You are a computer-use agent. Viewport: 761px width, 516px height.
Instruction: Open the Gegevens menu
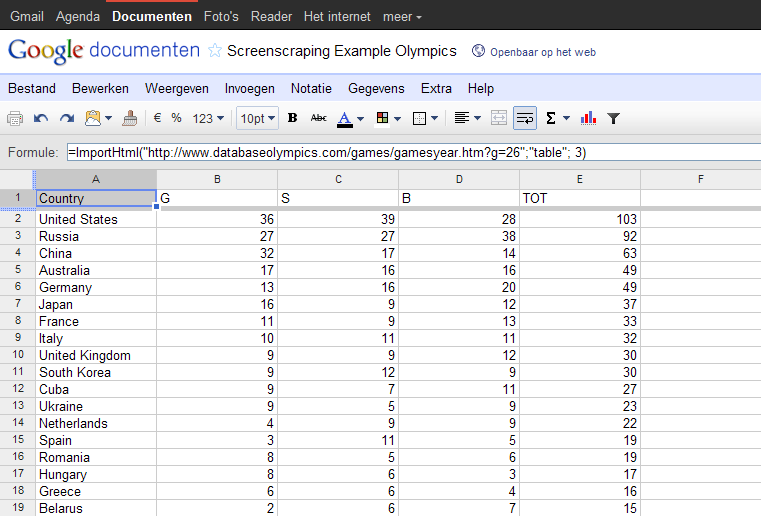376,88
